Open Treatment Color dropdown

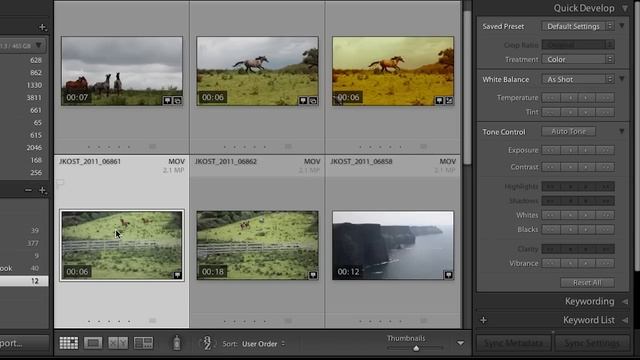pos(578,60)
